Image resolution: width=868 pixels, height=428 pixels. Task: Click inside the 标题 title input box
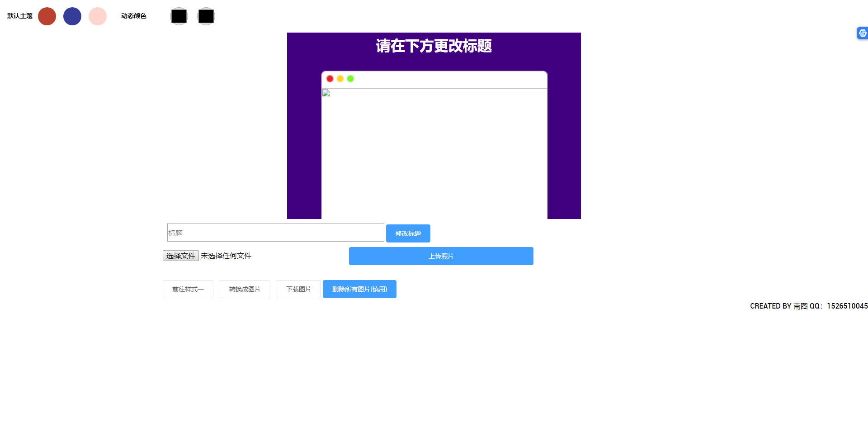pyautogui.click(x=275, y=233)
